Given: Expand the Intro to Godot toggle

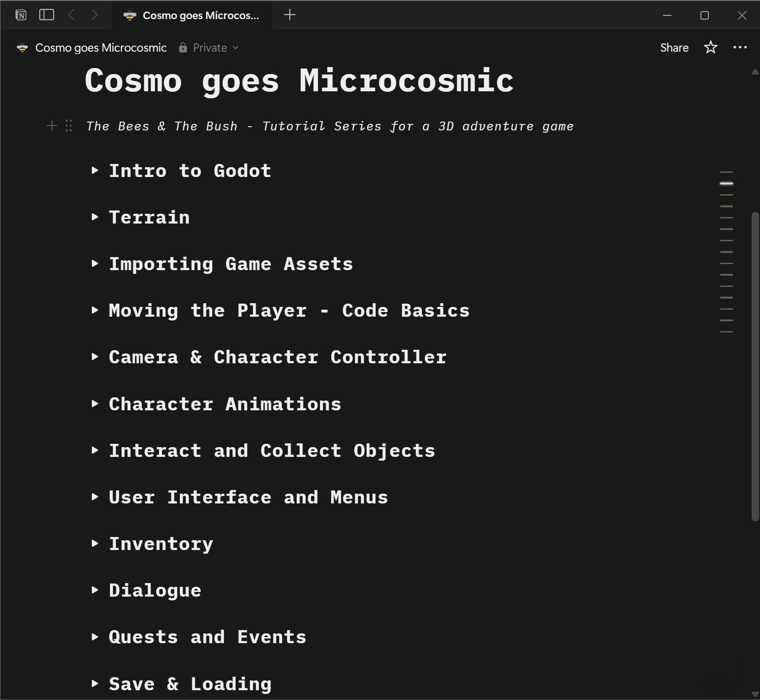Looking at the screenshot, I should tap(95, 170).
